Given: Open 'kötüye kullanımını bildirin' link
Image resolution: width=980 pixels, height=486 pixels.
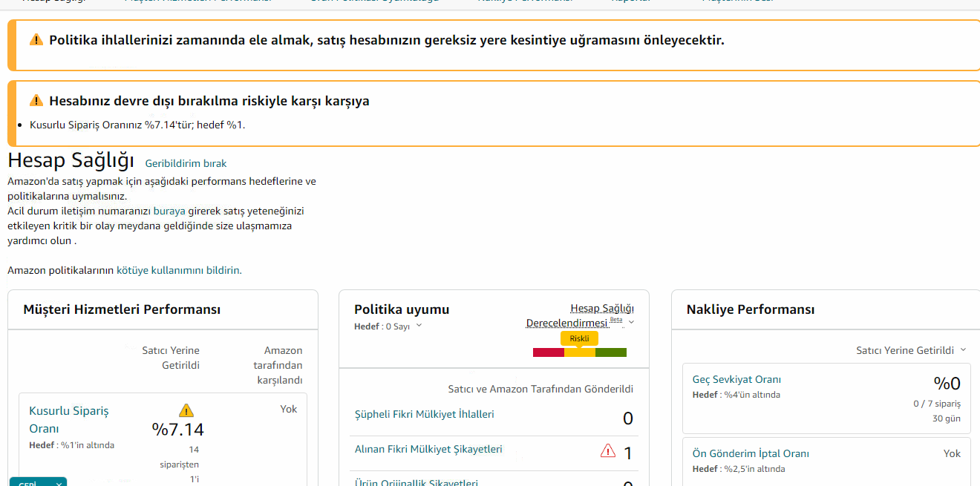Looking at the screenshot, I should 178,270.
